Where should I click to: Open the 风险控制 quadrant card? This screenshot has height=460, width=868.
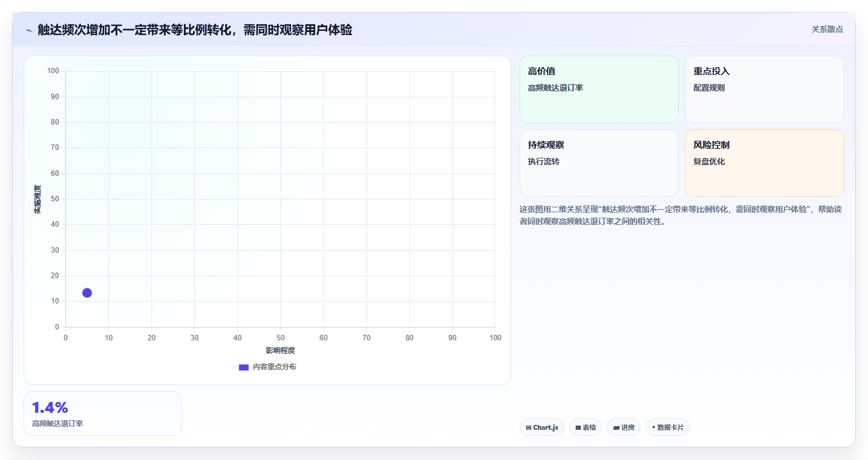coord(764,163)
